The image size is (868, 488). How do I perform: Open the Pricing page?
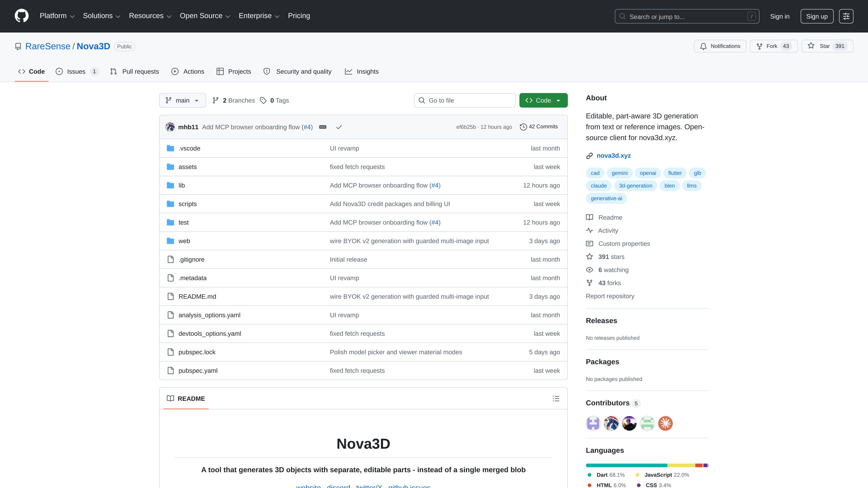299,16
